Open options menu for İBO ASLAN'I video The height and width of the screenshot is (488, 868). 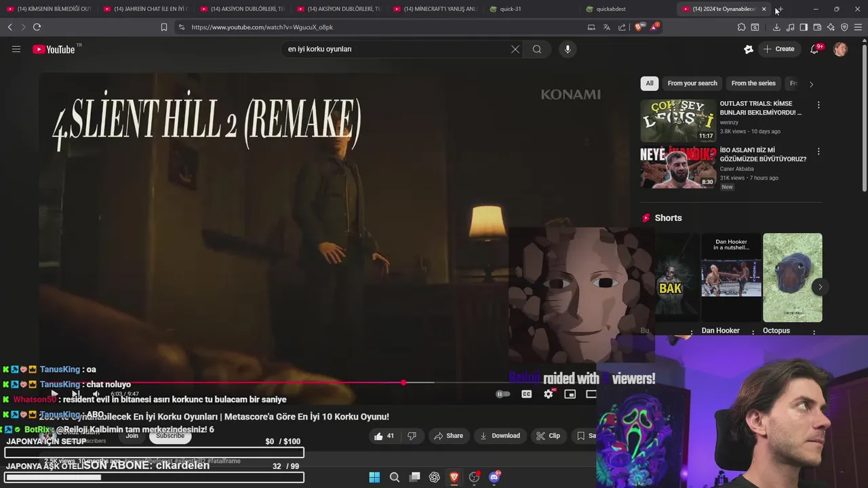pyautogui.click(x=818, y=152)
